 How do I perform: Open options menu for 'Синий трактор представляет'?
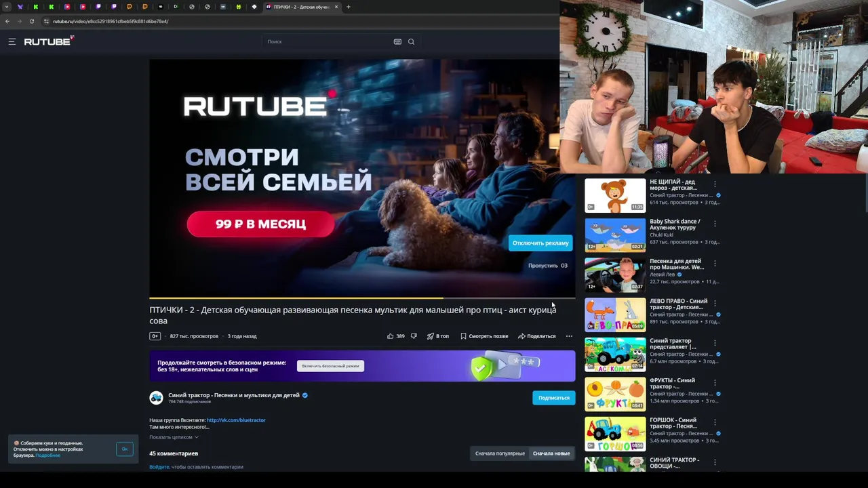point(715,343)
